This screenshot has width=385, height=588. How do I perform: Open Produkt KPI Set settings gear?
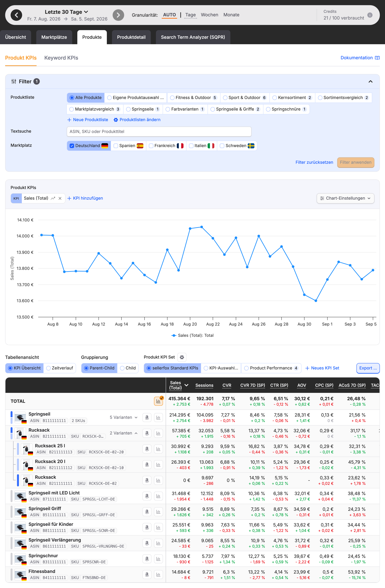[182, 357]
